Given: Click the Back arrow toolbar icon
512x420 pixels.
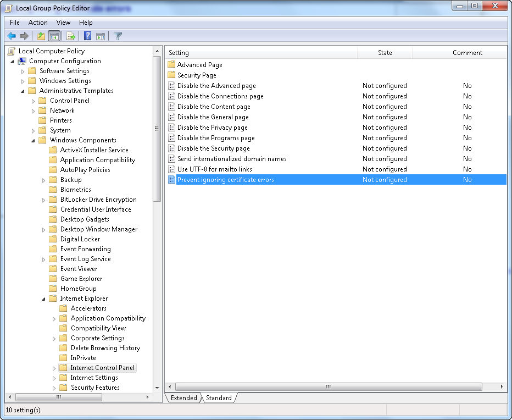Looking at the screenshot, I should pos(12,36).
